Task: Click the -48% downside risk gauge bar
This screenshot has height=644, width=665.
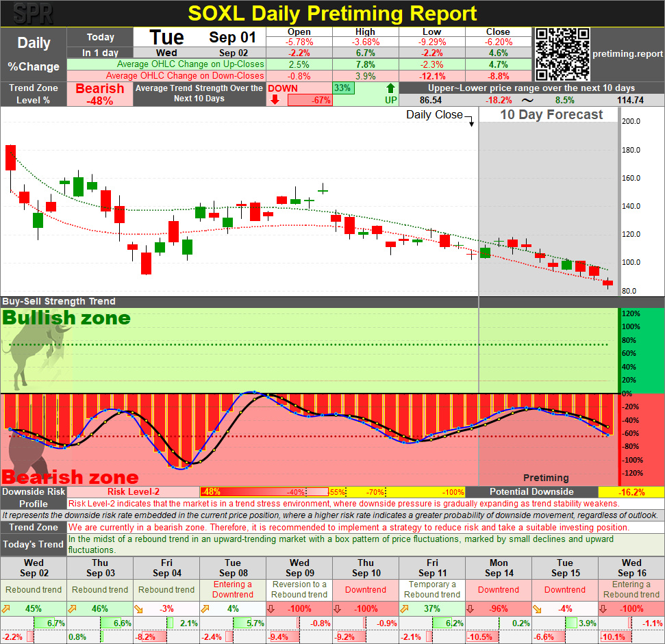Action: click(x=264, y=492)
